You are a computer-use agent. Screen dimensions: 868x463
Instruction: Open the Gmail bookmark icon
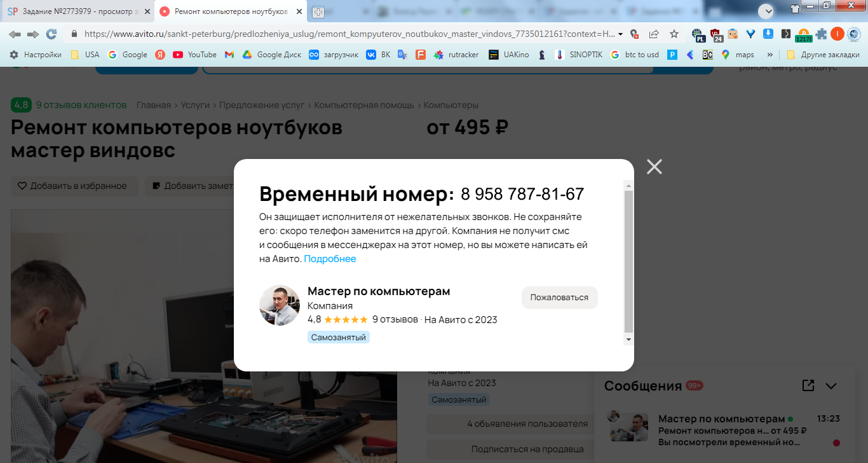(x=229, y=55)
